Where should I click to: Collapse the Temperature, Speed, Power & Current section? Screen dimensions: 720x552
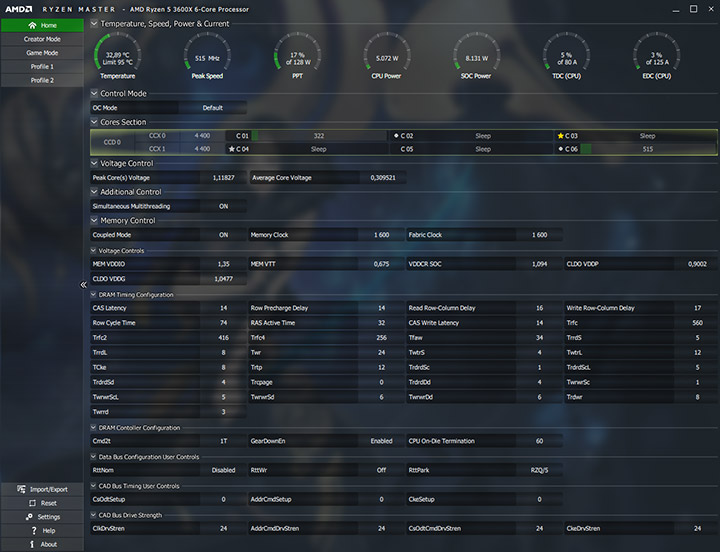click(94, 23)
